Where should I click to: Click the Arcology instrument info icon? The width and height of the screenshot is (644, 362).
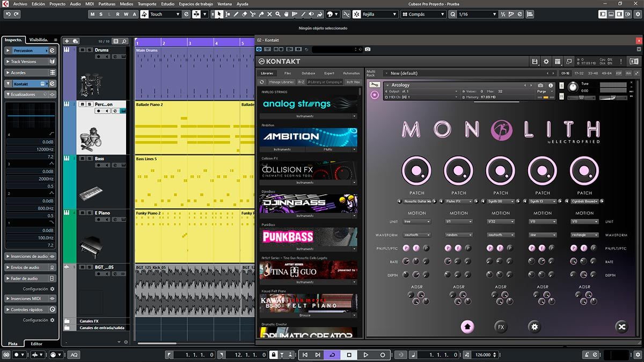(x=551, y=85)
